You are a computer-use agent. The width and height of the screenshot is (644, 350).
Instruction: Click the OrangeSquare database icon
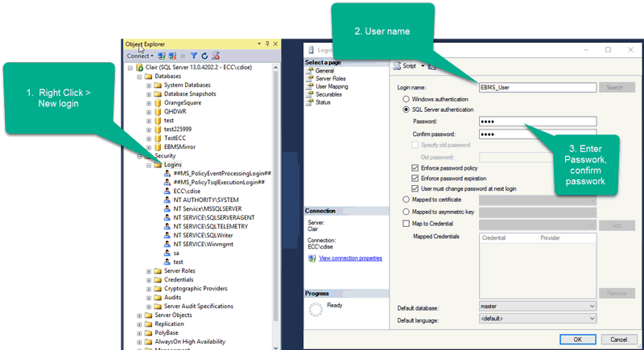pos(158,103)
